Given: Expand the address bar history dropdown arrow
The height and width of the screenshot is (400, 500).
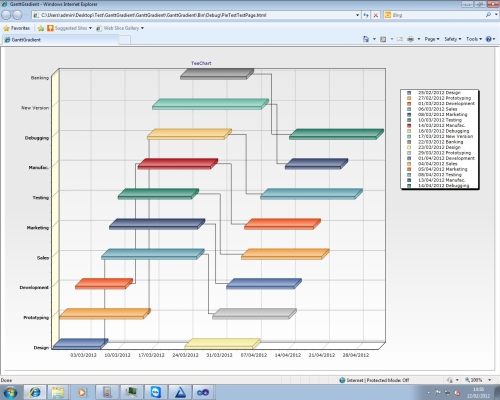Looking at the screenshot, I should [x=357, y=15].
